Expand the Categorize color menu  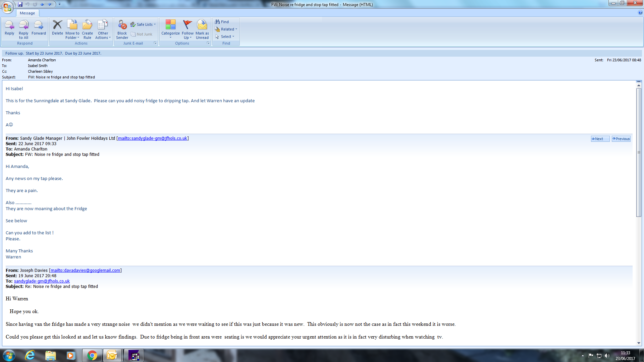coord(170,35)
